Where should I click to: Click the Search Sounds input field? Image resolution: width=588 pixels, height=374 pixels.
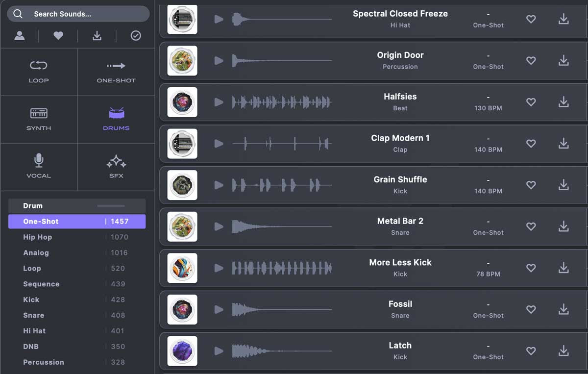pos(78,14)
